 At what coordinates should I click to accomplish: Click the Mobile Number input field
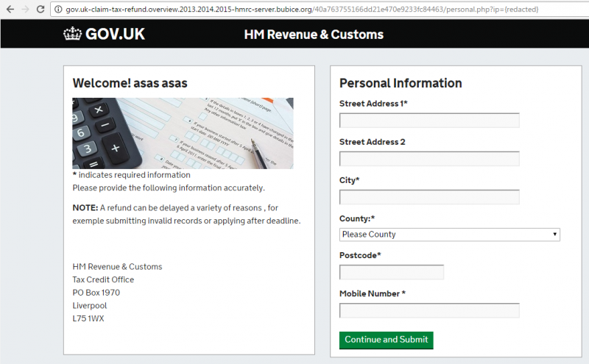pyautogui.click(x=429, y=310)
